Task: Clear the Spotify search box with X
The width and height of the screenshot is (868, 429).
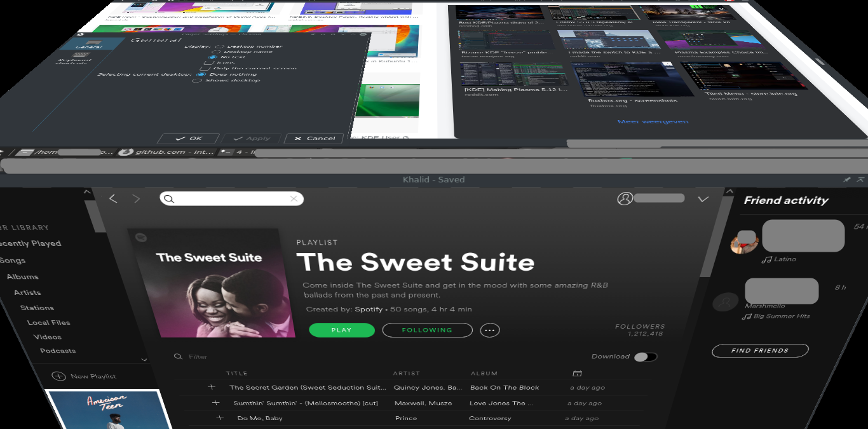Action: [294, 199]
